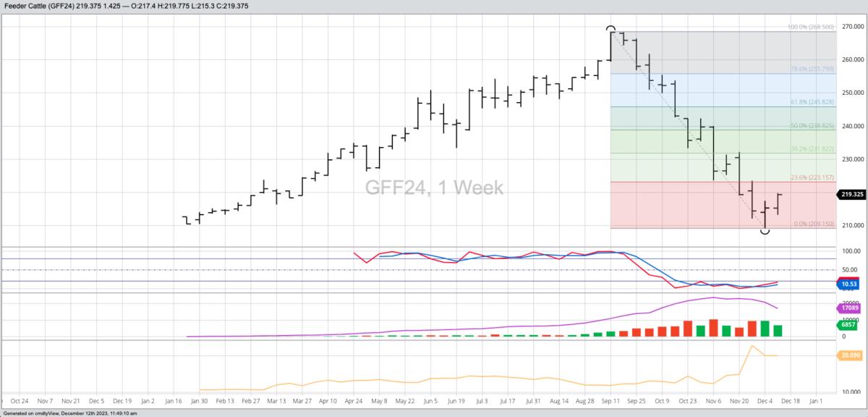Select the 61.8% (245.828) retracement label
Viewport: 868px width, 417px height.
[812, 102]
